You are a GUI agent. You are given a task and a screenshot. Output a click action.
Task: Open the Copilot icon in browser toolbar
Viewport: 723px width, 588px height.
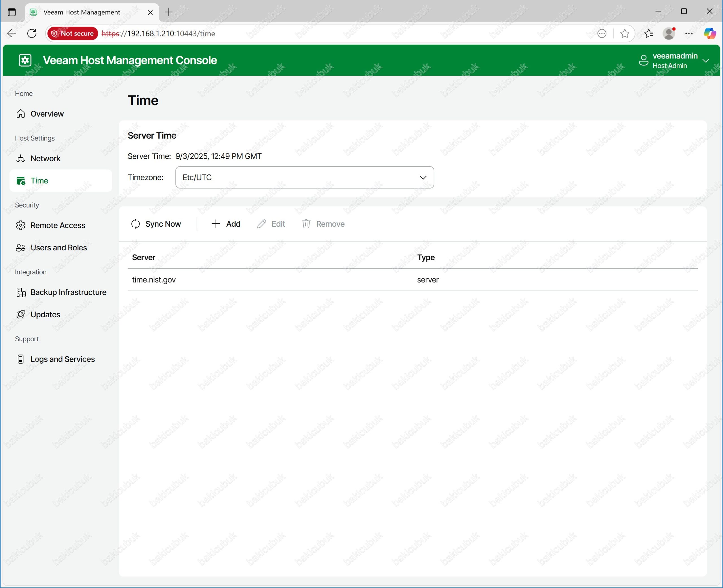pyautogui.click(x=710, y=34)
